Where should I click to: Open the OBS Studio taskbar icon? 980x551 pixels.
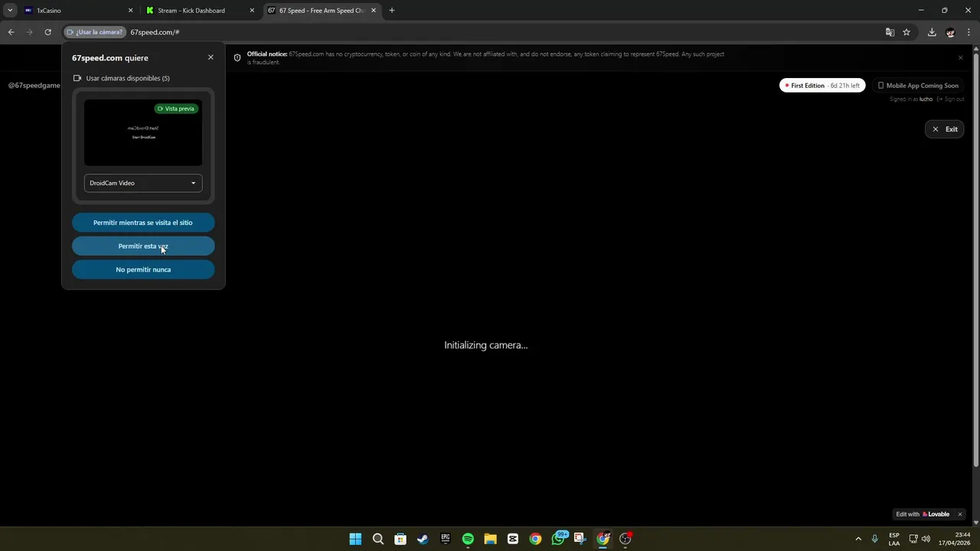tap(626, 539)
